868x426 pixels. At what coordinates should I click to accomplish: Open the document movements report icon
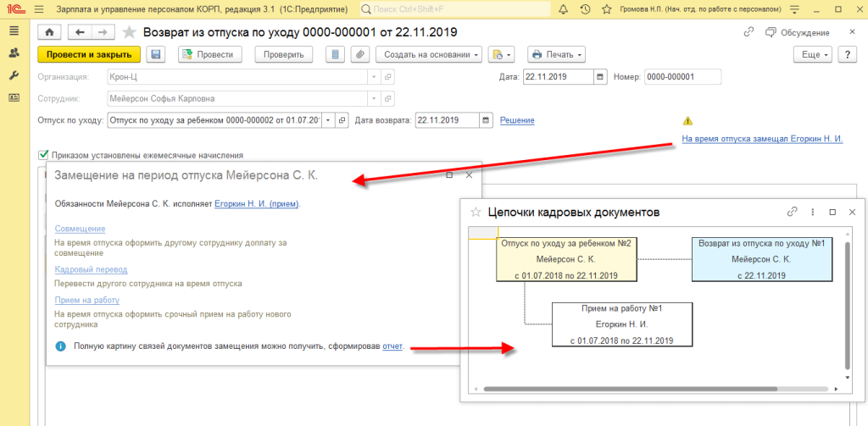334,55
